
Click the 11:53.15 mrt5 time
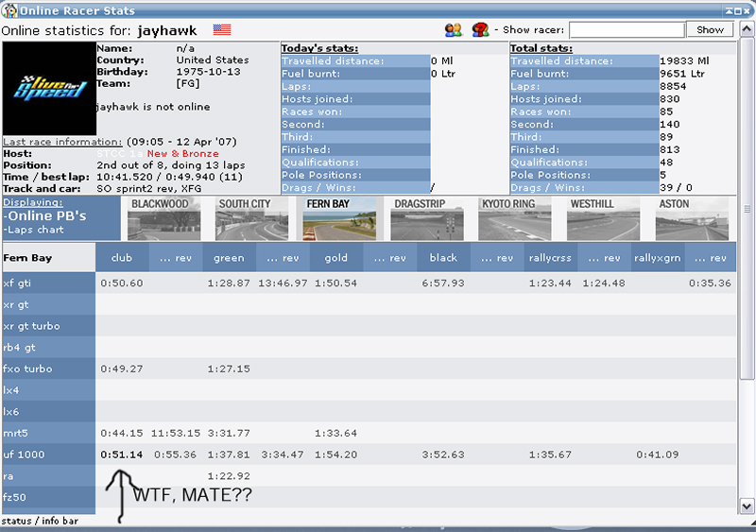coord(176,433)
